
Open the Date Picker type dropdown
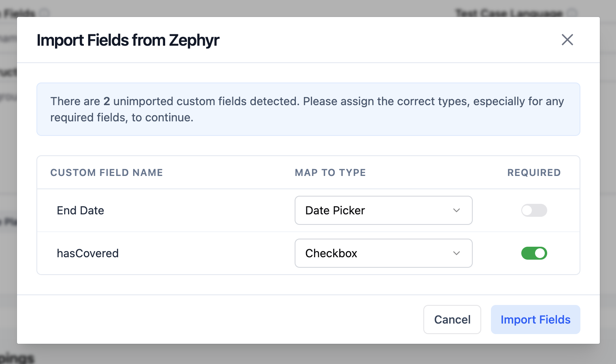(383, 210)
